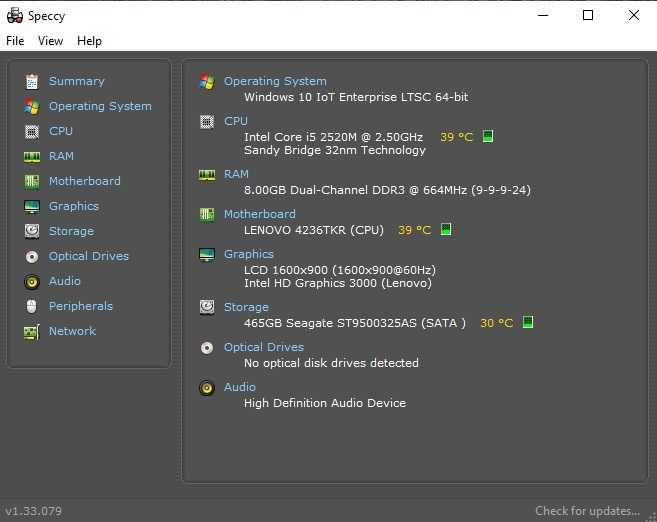Click the RAM icon in summary panel

point(207,175)
